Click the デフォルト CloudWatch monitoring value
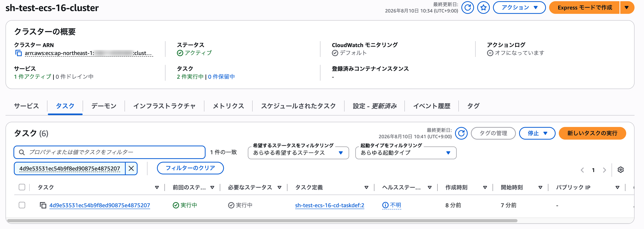The height and width of the screenshot is (229, 644). pos(353,53)
